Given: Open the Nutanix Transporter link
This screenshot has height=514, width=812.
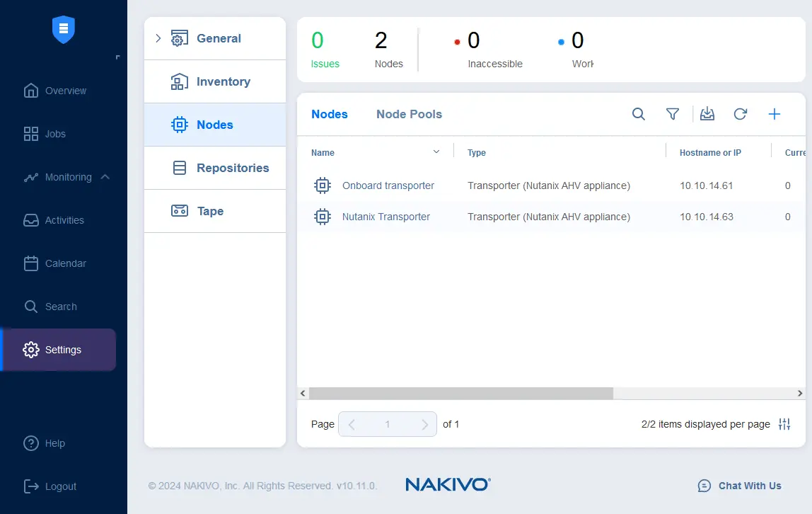Looking at the screenshot, I should click(386, 217).
